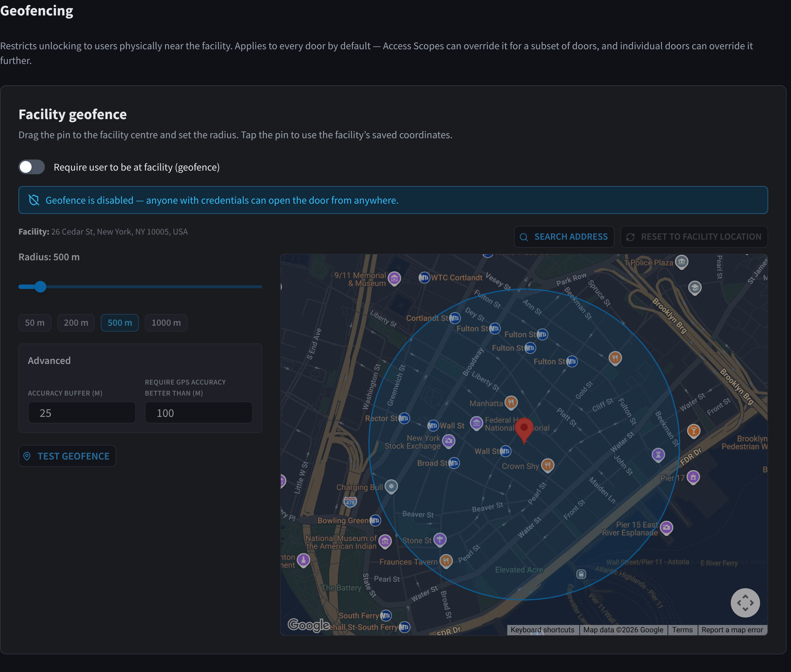791x672 pixels.
Task: Click the red facility pin on the map
Action: tap(524, 430)
